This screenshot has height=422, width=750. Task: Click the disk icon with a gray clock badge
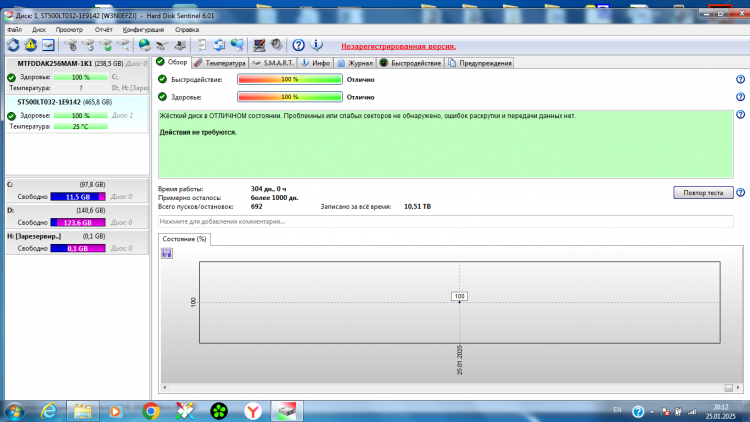click(71, 45)
